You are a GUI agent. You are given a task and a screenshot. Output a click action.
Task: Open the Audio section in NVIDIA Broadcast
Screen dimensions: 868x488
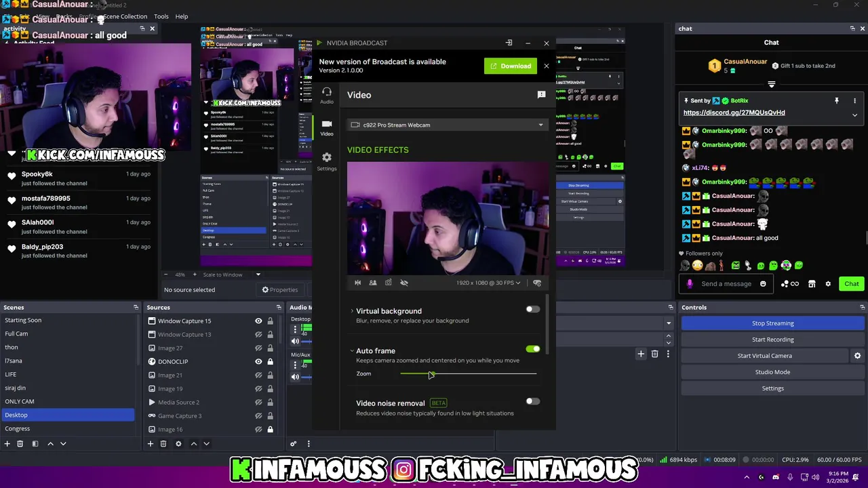click(x=326, y=95)
